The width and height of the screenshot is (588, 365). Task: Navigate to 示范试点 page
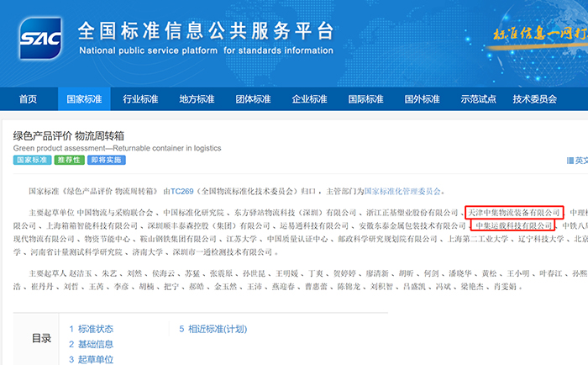click(478, 99)
